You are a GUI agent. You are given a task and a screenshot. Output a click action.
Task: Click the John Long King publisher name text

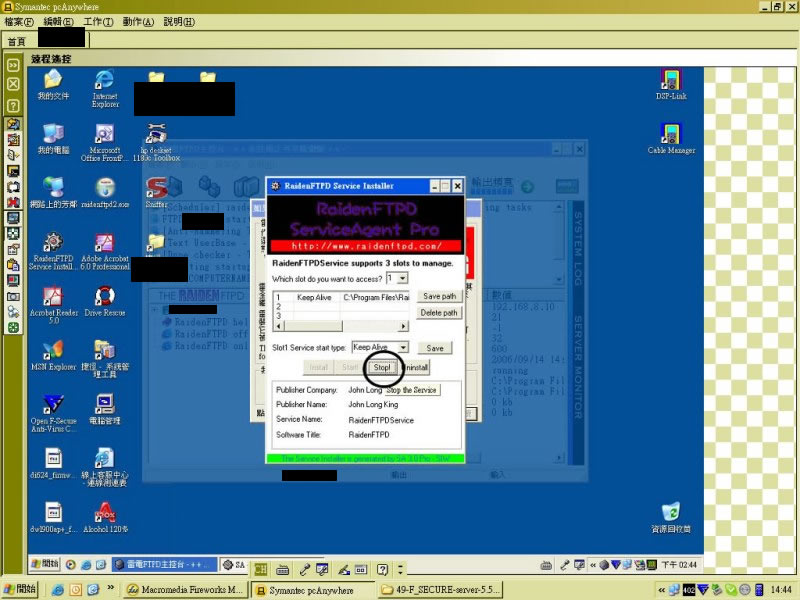click(373, 405)
